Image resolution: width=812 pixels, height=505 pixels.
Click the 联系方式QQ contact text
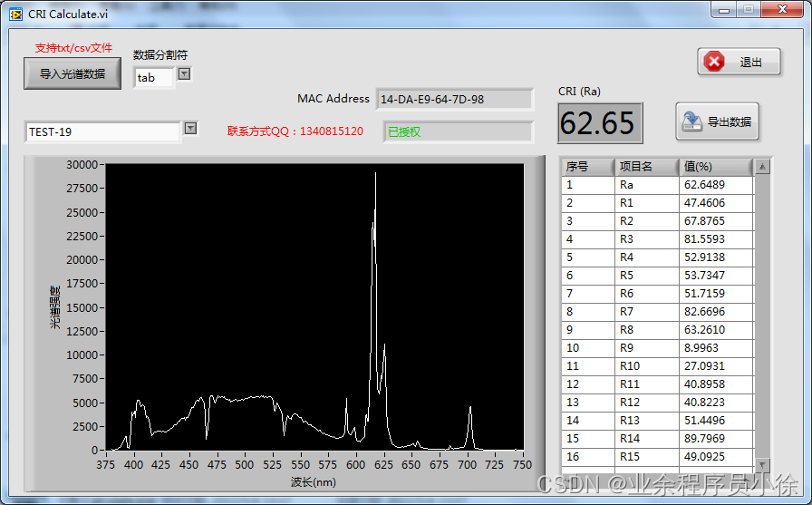coord(295,131)
